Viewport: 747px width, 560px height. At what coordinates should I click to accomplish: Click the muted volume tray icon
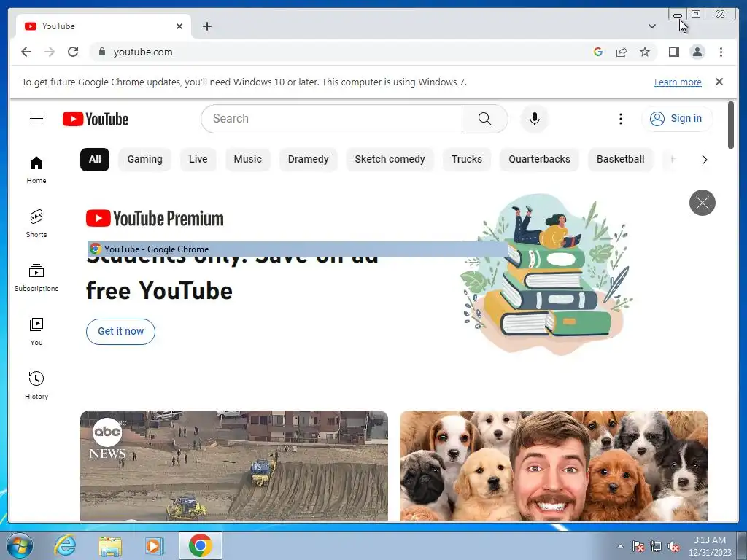click(x=673, y=546)
